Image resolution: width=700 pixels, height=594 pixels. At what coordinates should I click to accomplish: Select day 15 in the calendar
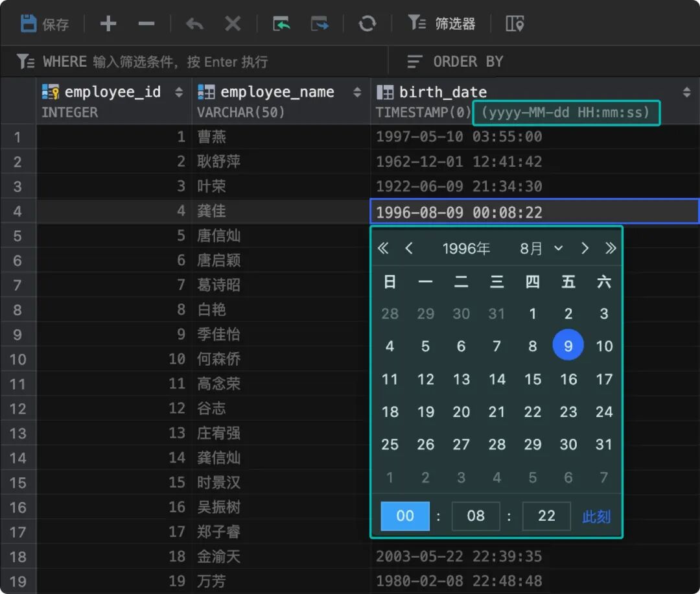pos(532,379)
